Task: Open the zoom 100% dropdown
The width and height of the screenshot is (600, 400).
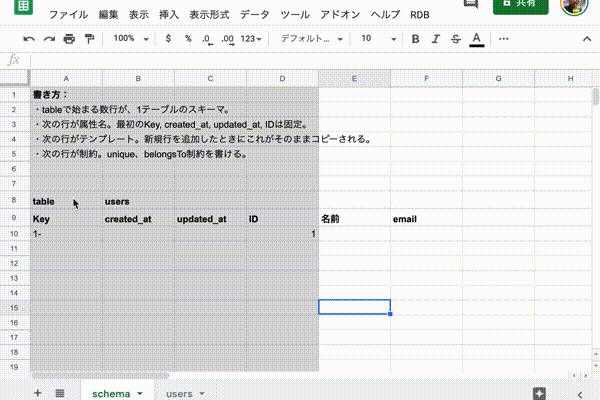Action: point(130,39)
